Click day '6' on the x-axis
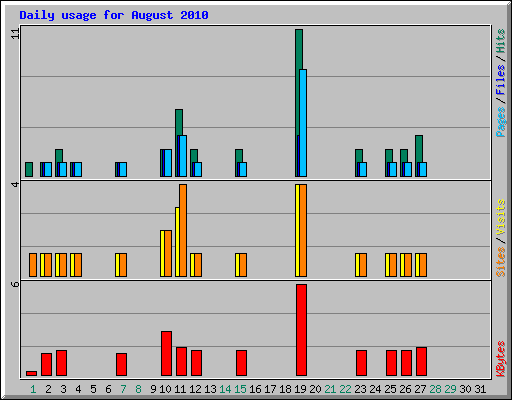The height and width of the screenshot is (400, 512). point(108,389)
